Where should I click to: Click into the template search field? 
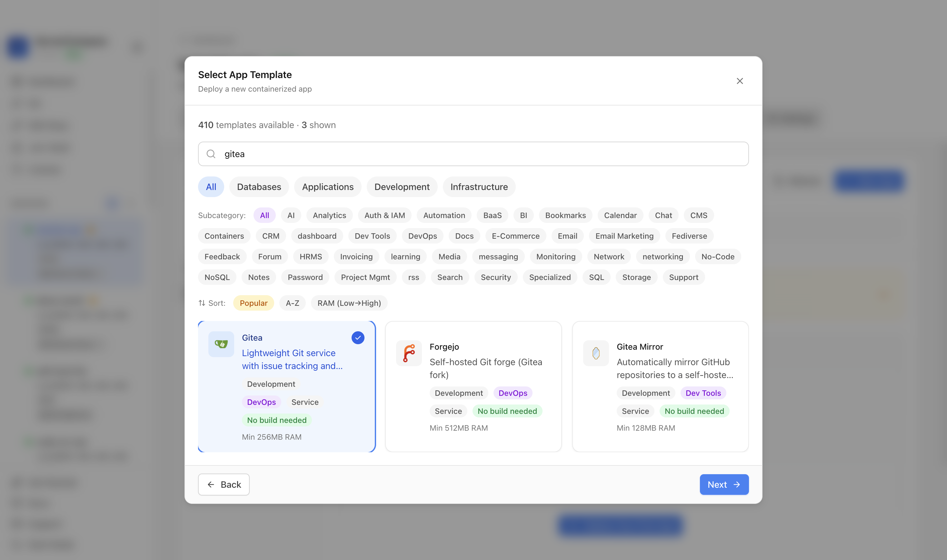(x=473, y=154)
